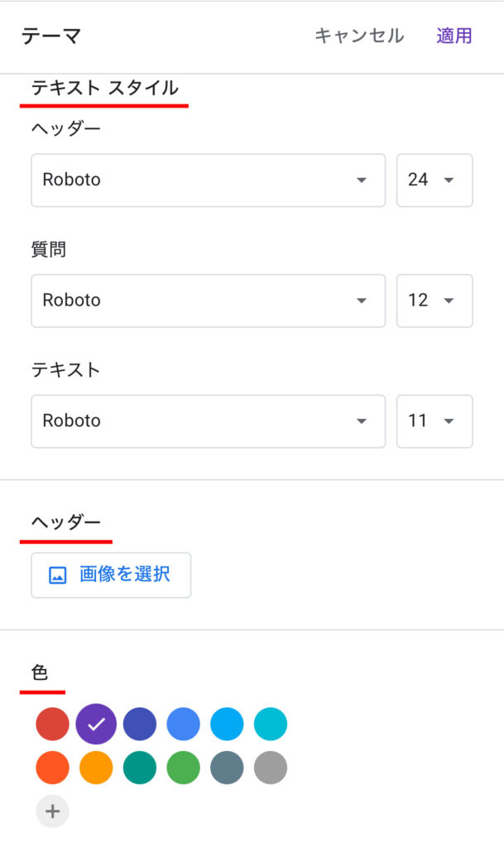This screenshot has width=504, height=848.
Task: Expand the 質問 font dropdown
Action: pos(208,301)
